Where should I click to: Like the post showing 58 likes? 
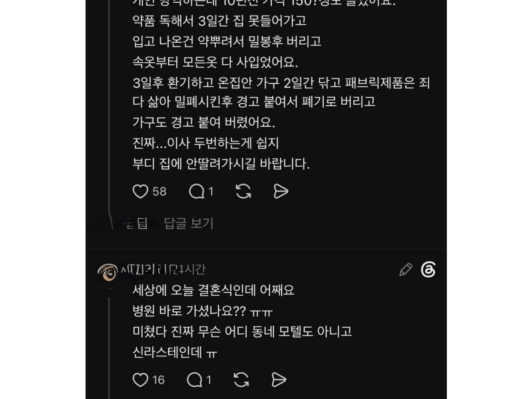point(140,192)
